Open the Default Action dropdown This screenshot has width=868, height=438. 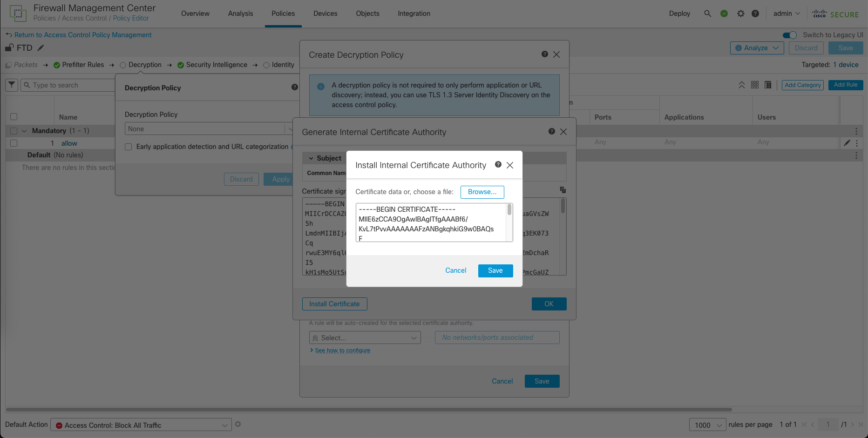(141, 425)
